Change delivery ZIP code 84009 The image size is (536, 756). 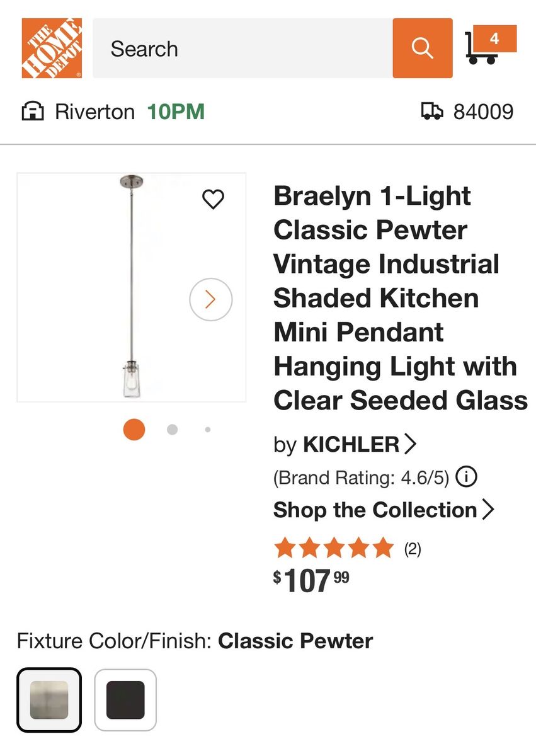pyautogui.click(x=484, y=112)
